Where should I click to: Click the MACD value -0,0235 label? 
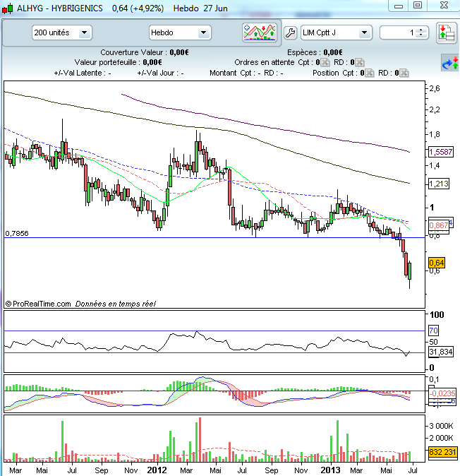tap(442, 394)
